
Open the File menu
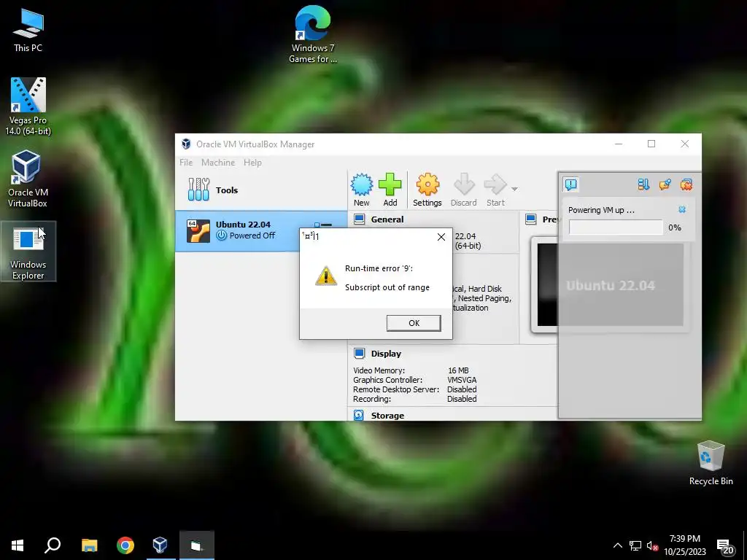[186, 163]
